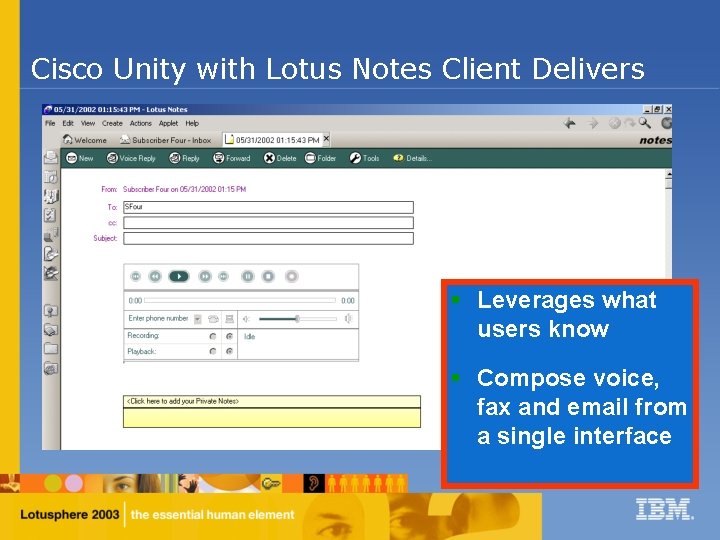The width and height of the screenshot is (720, 540).
Task: Close the 05/31/2002 message tab
Action: (326, 138)
